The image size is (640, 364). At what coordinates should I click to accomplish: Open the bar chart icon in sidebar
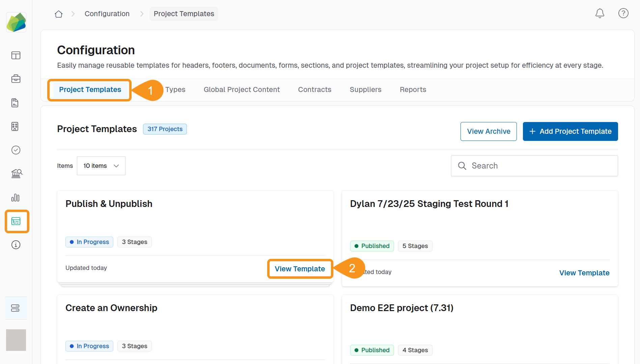click(16, 198)
